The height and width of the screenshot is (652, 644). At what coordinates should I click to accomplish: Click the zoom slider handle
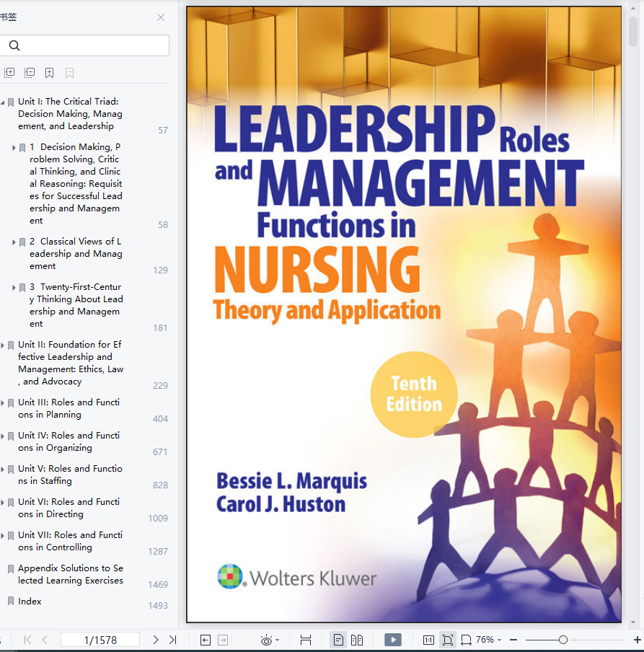(x=563, y=640)
